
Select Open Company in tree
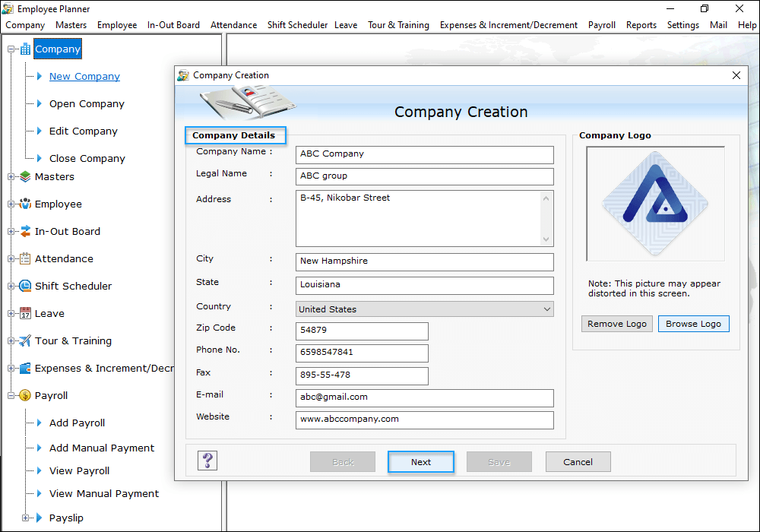coord(87,103)
